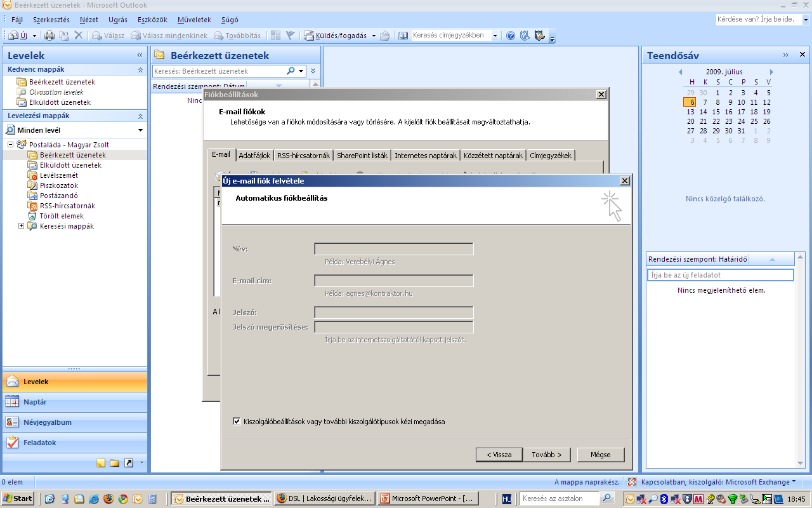Screen dimensions: 812x508
Task: Select Olvasatlan levelek in favorites
Action: coord(56,92)
